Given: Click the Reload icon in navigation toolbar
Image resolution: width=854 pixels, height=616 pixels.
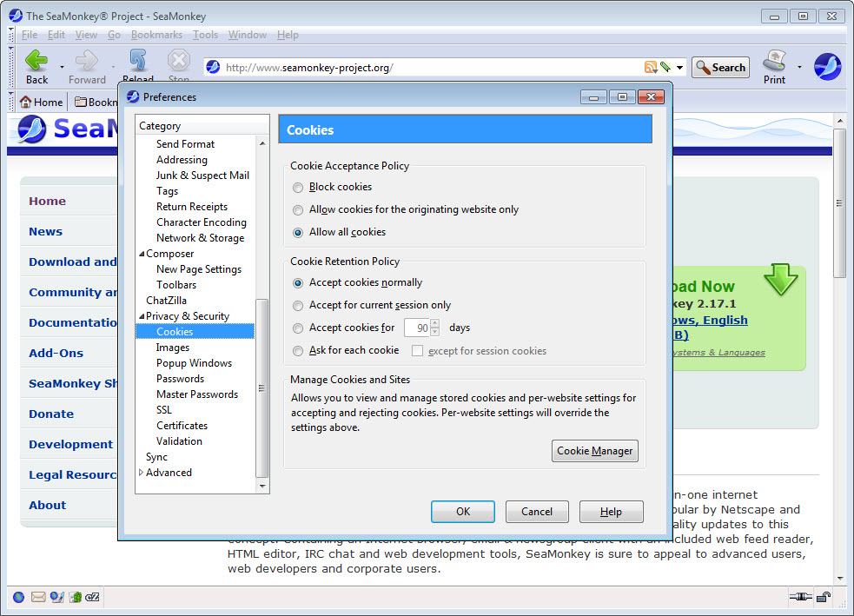Looking at the screenshot, I should (138, 61).
